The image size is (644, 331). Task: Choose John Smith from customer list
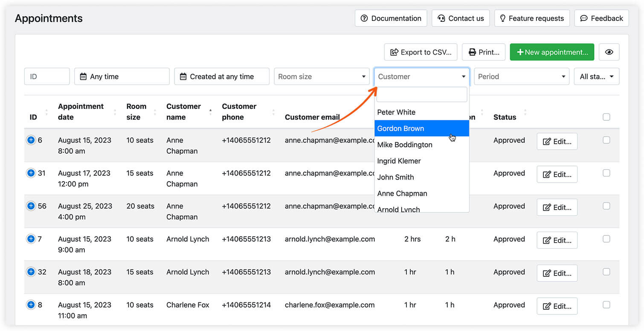tap(422, 177)
